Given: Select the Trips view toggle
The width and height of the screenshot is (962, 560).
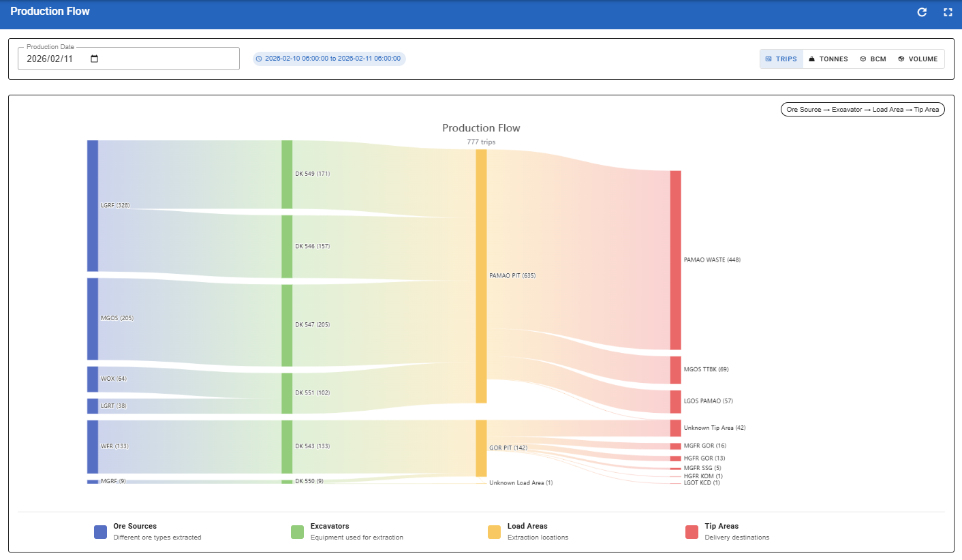Looking at the screenshot, I should (x=781, y=59).
